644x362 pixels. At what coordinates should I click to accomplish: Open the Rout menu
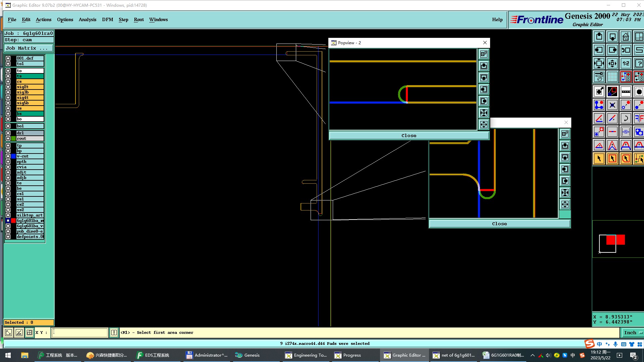pyautogui.click(x=139, y=19)
